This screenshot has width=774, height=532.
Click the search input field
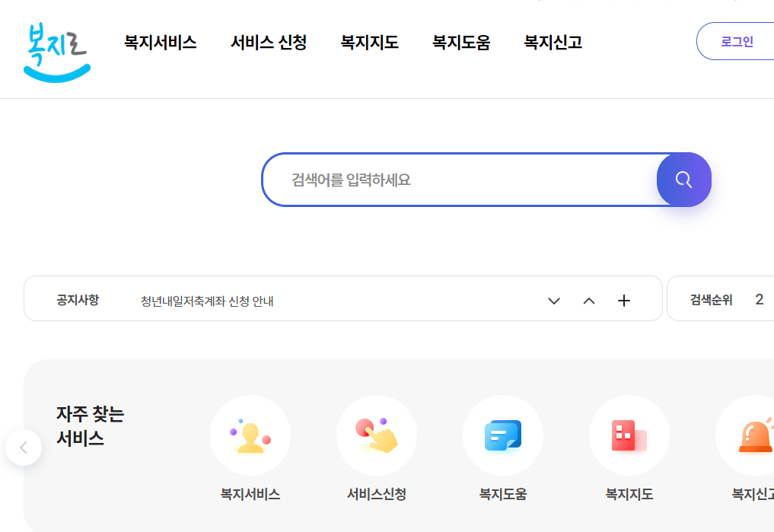[x=457, y=180]
